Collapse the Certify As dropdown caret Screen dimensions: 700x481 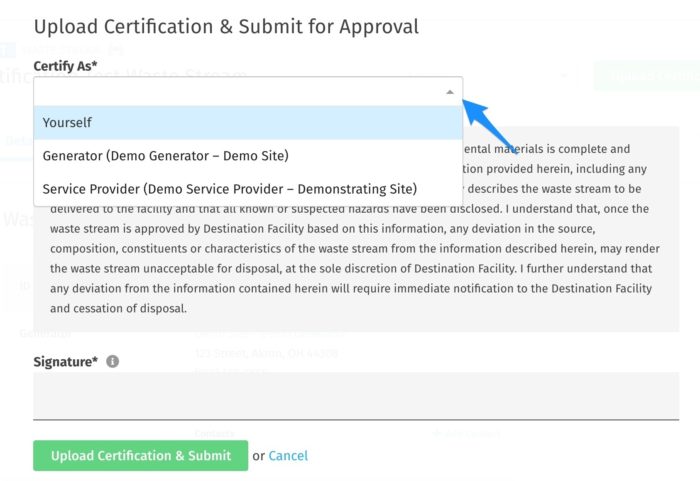(x=450, y=92)
